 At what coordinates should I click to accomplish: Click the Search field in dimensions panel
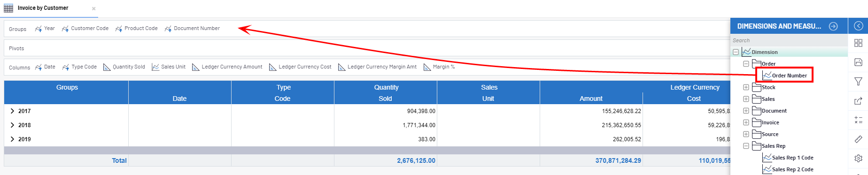point(789,40)
